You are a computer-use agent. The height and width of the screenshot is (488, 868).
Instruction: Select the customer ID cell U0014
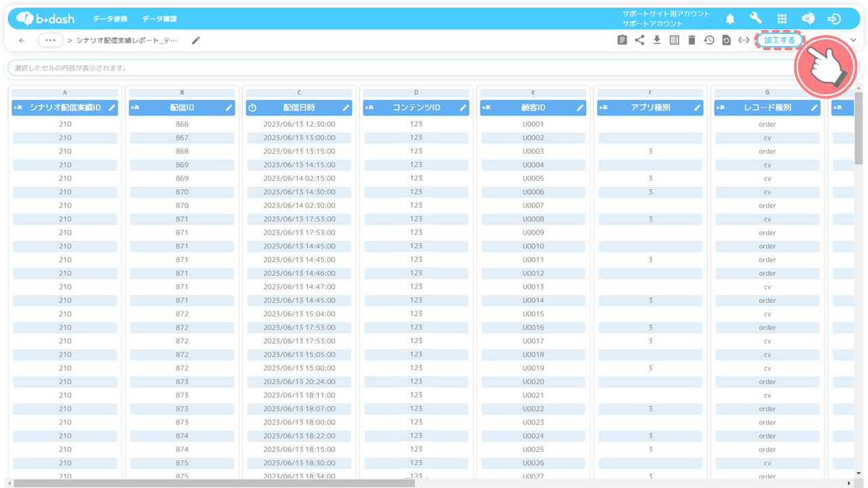click(533, 300)
